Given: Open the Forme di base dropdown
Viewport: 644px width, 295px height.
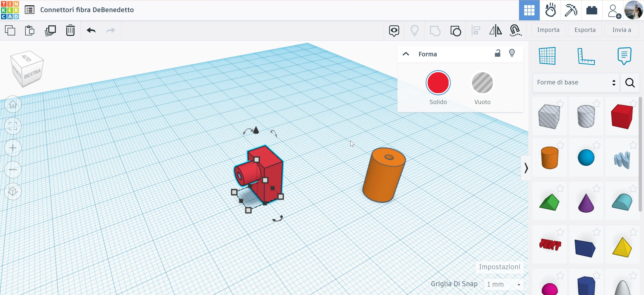Looking at the screenshot, I should point(576,83).
